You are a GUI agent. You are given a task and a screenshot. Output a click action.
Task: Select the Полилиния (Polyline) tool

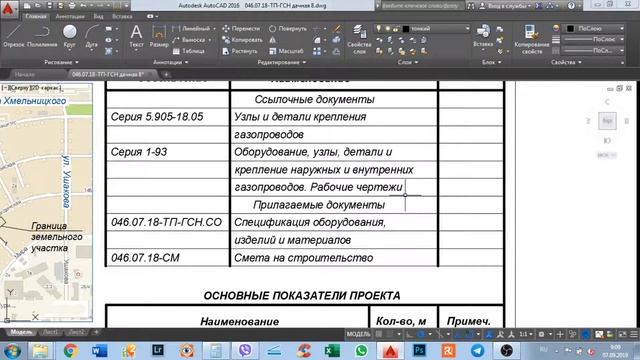coord(42,36)
